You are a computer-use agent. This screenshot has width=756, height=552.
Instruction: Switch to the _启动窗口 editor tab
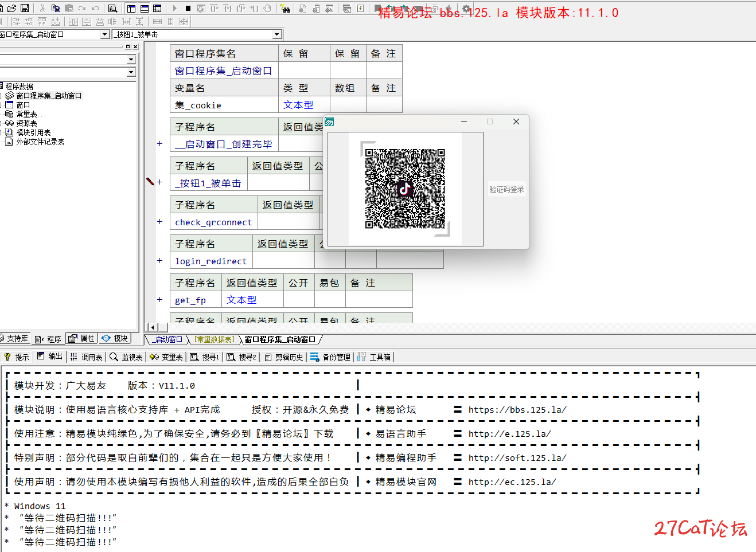coord(167,339)
